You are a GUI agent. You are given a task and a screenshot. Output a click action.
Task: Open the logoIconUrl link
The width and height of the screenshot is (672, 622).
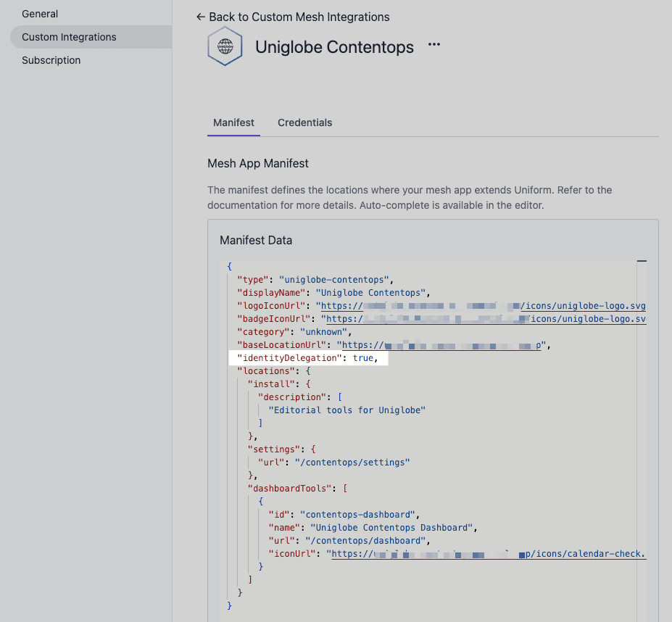pyautogui.click(x=484, y=306)
